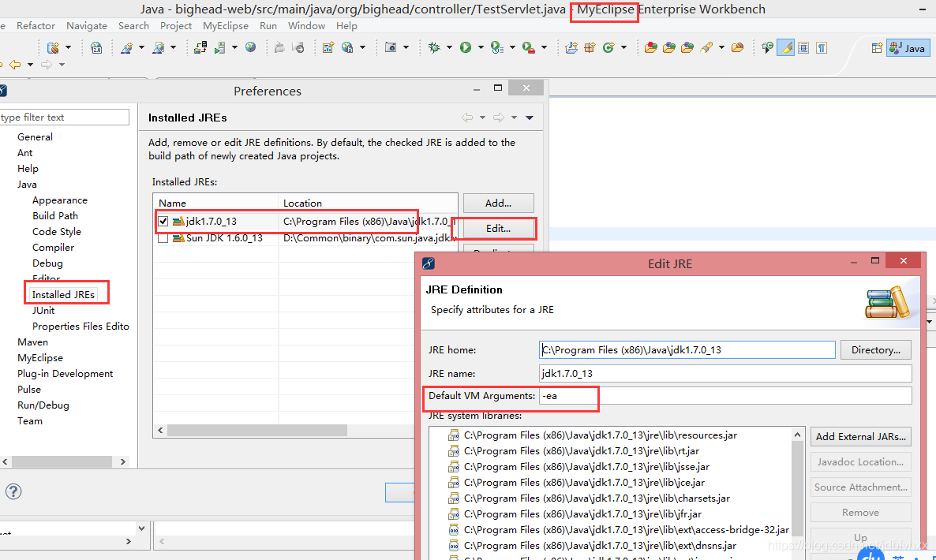Click the JRE home path field
The width and height of the screenshot is (936, 560).
click(687, 349)
